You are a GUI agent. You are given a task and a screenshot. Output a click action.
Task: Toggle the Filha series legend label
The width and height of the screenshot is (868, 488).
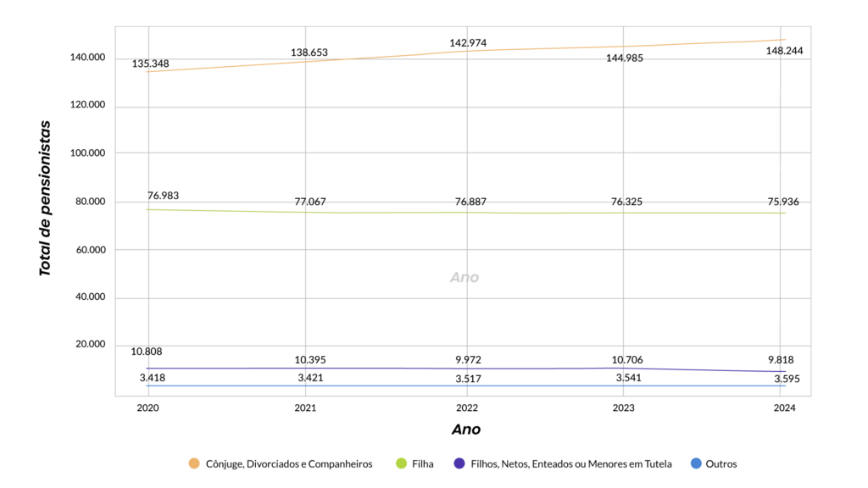tap(422, 464)
